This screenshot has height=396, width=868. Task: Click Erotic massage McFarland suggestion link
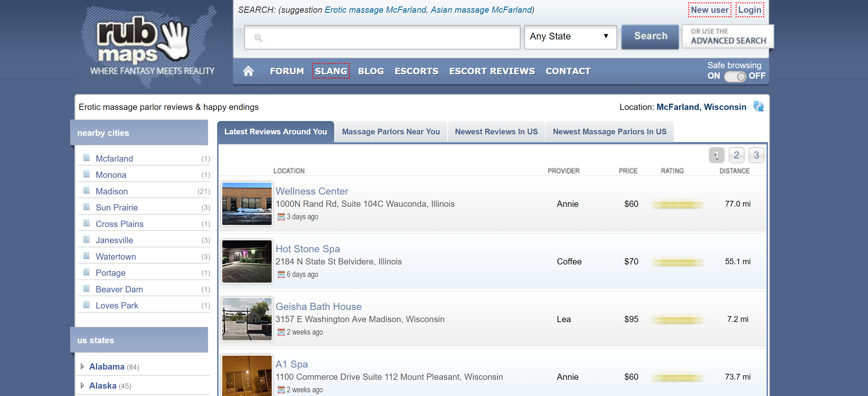[375, 10]
